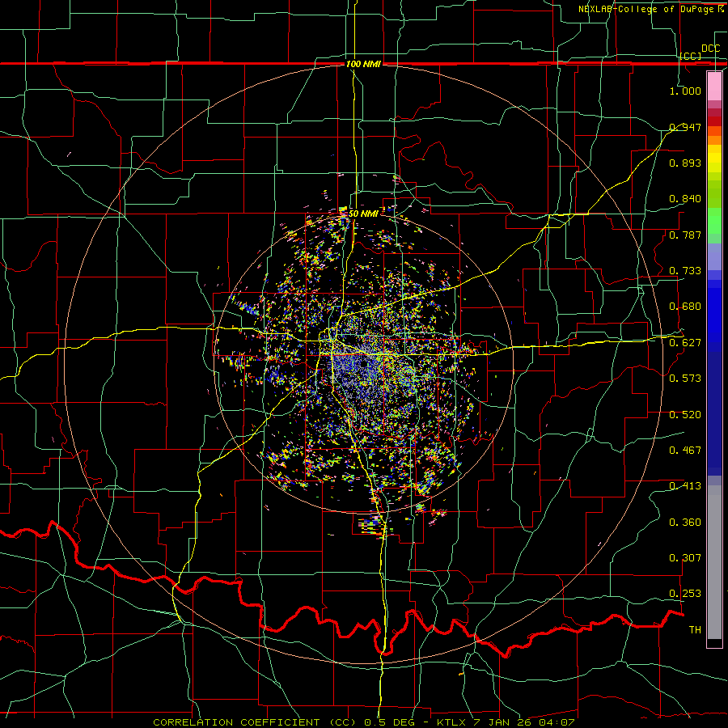Pick the bright green segment of the color bar
Viewport: 728px width, 728px height.
click(714, 221)
